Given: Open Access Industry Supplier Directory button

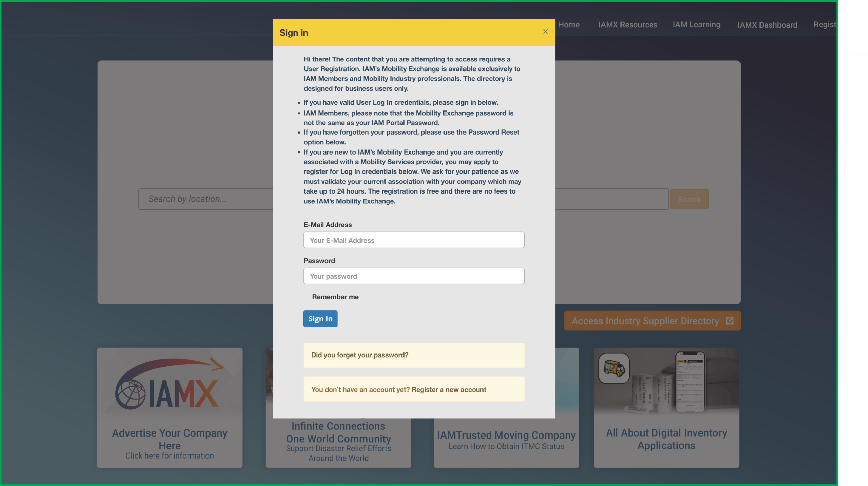Looking at the screenshot, I should (x=652, y=321).
